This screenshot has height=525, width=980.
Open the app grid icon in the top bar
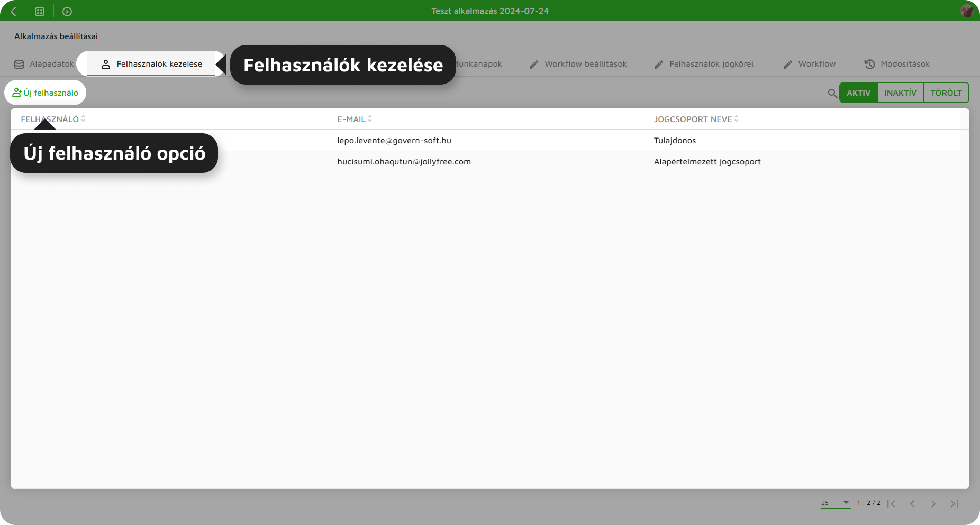[40, 11]
